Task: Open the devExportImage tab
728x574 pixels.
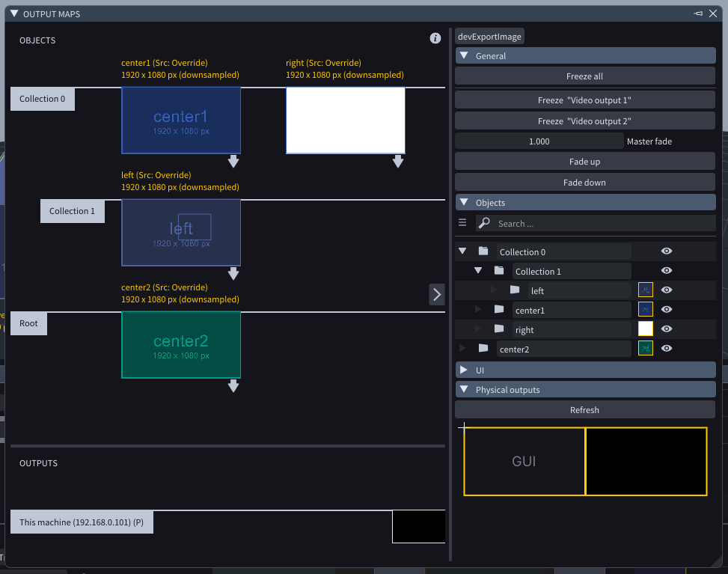Action: pos(490,36)
